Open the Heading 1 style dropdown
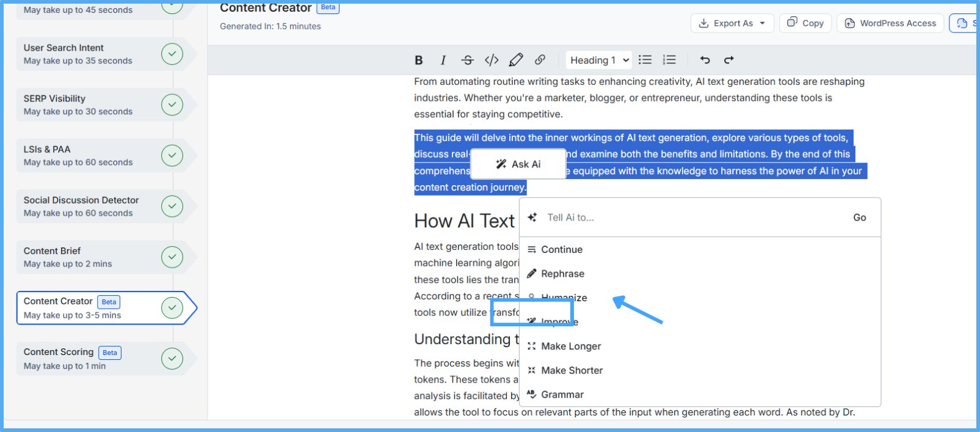The image size is (980, 432). point(599,60)
